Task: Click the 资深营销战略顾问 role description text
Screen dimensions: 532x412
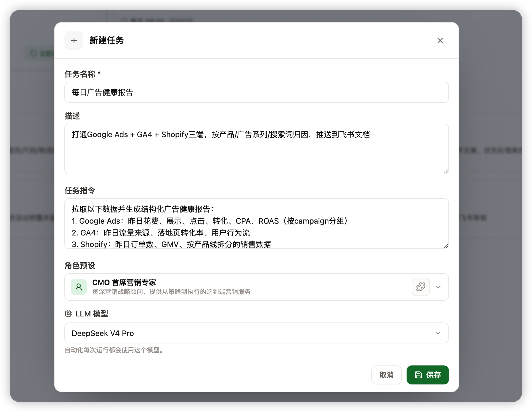Action: click(171, 292)
